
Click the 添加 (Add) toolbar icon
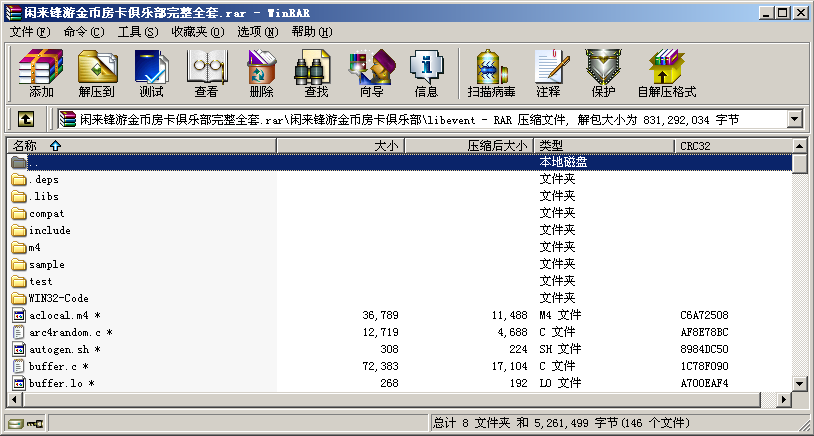41,73
